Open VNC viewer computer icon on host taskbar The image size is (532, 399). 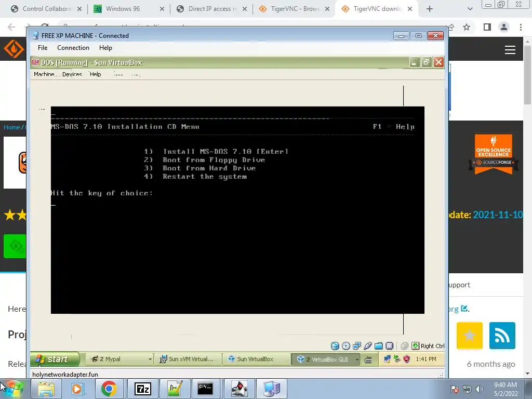click(x=271, y=389)
